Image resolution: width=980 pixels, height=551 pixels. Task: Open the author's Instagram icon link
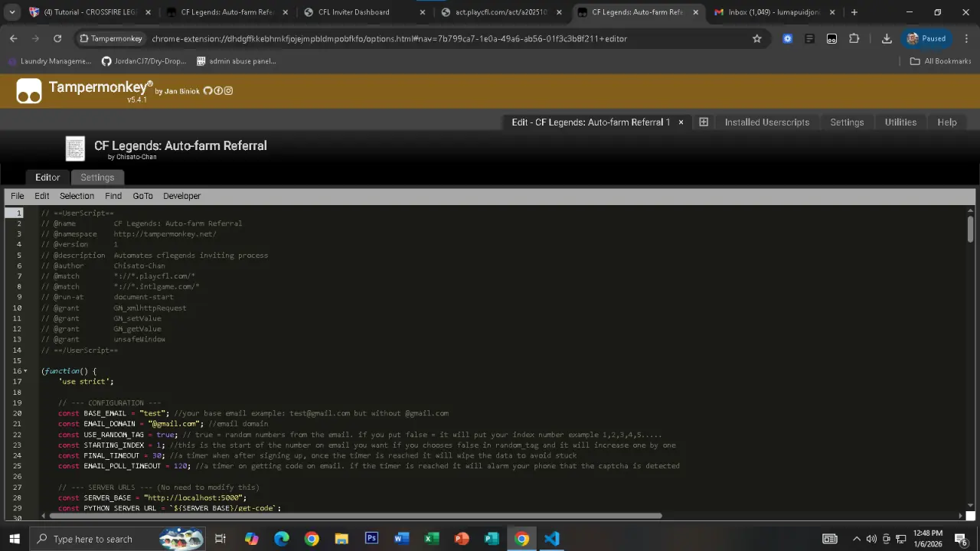pyautogui.click(x=228, y=91)
